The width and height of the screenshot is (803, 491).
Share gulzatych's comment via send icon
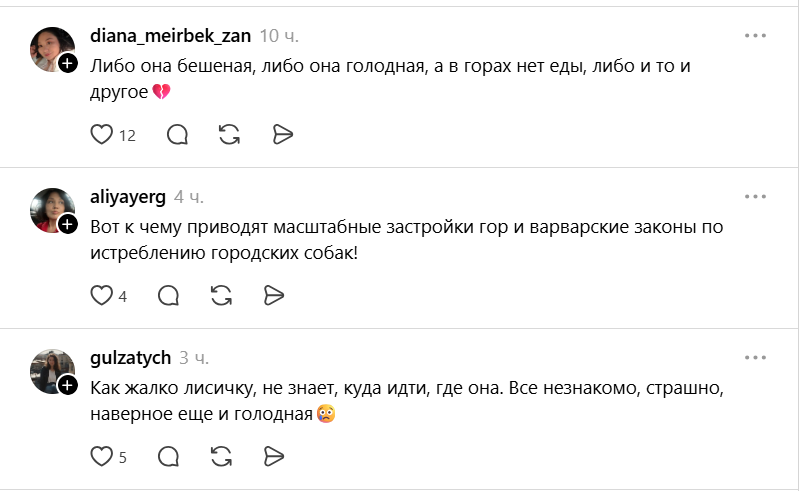pyautogui.click(x=274, y=457)
